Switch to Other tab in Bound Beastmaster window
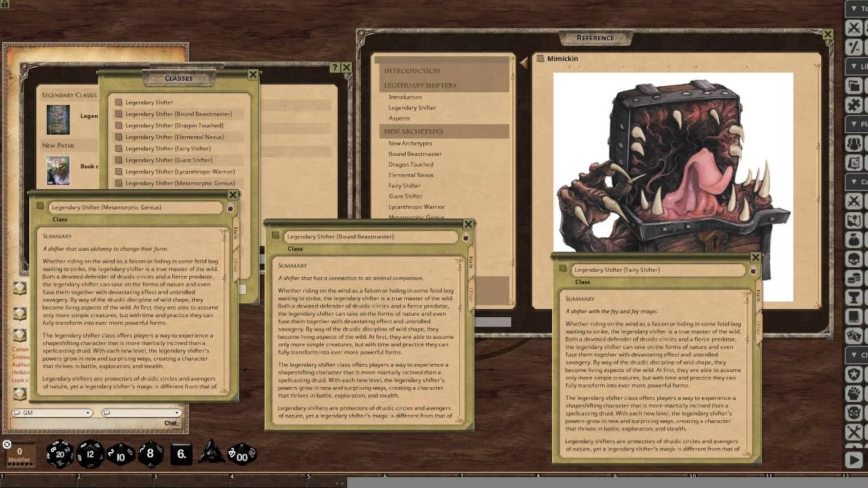Screen dimensions: 868x488 (x=471, y=293)
